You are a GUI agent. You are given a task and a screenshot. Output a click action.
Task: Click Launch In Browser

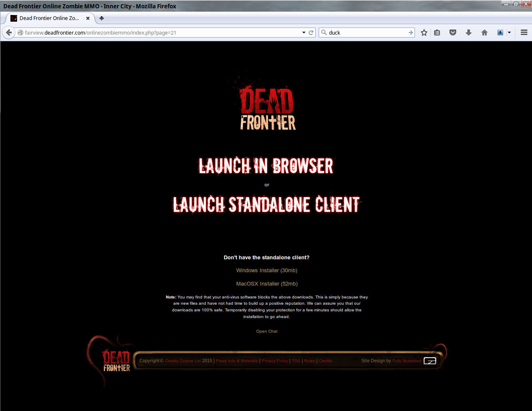pos(266,166)
